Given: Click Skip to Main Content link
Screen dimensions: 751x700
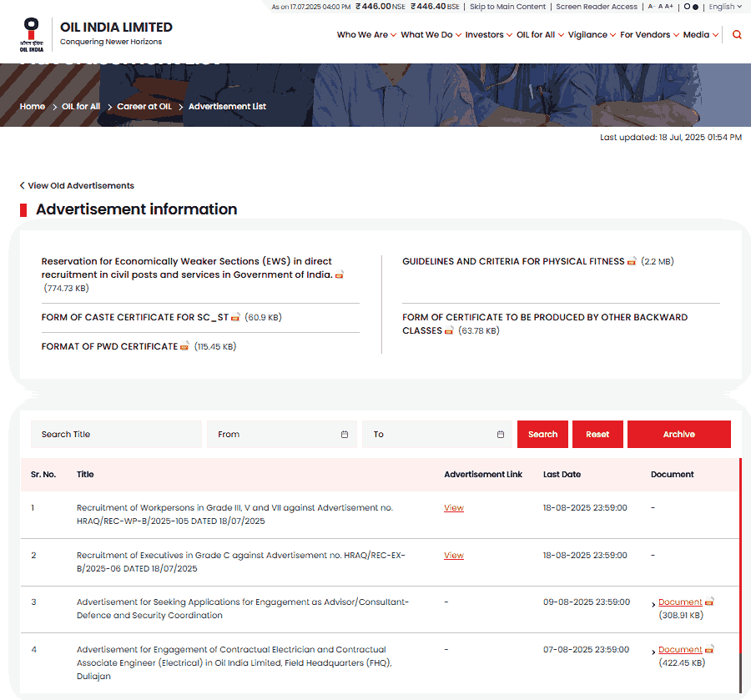Looking at the screenshot, I should point(507,7).
